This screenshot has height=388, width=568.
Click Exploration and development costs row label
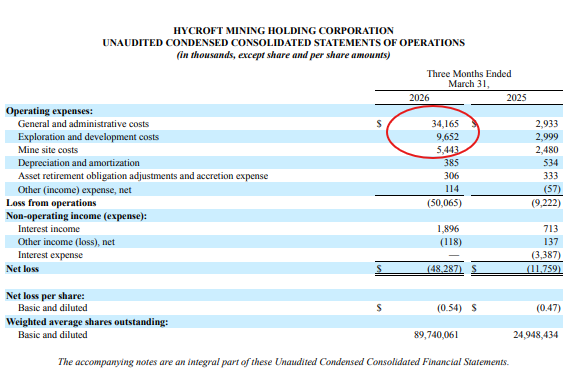tap(88, 137)
